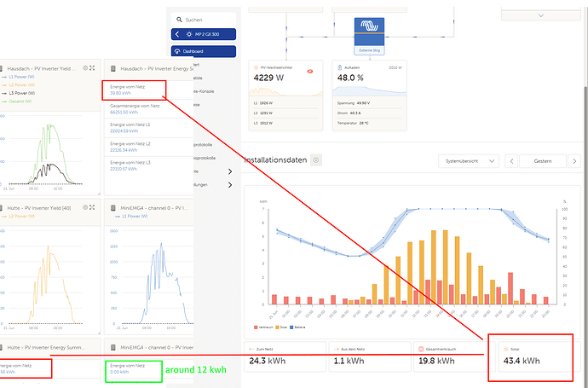The image size is (588, 388).
Task: Open settings gear on Hütte Yield widget
Action: [85, 207]
